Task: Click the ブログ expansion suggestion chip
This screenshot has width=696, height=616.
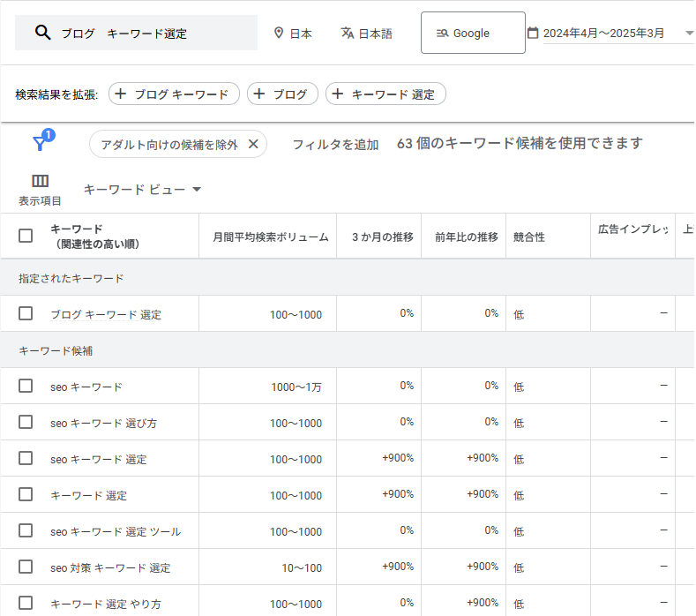Action: [281, 94]
